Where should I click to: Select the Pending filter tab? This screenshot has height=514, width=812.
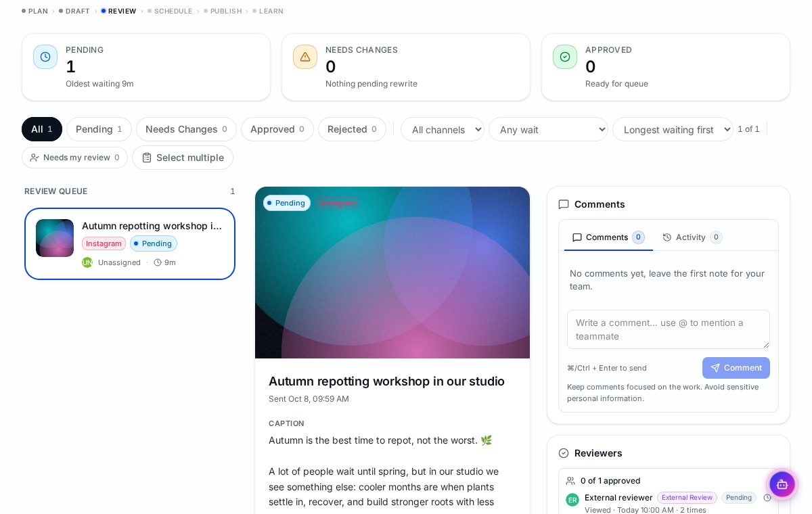(x=99, y=129)
